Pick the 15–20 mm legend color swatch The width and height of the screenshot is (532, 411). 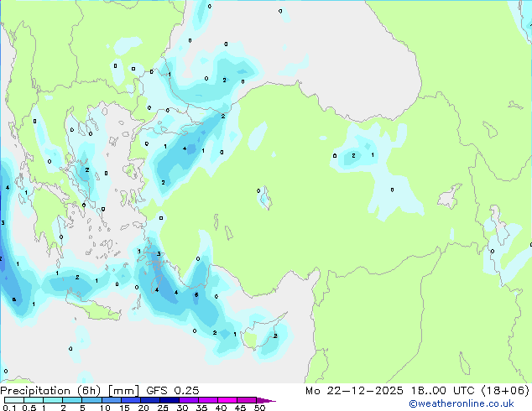130,400
